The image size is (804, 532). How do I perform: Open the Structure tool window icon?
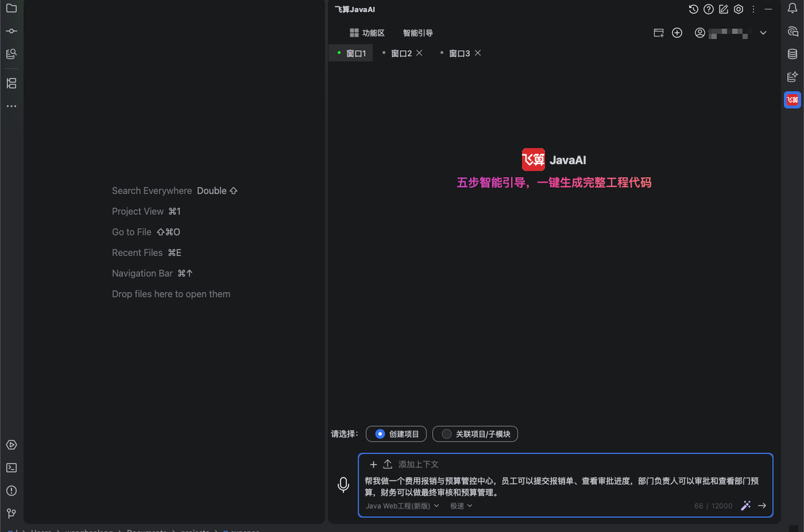(11, 83)
